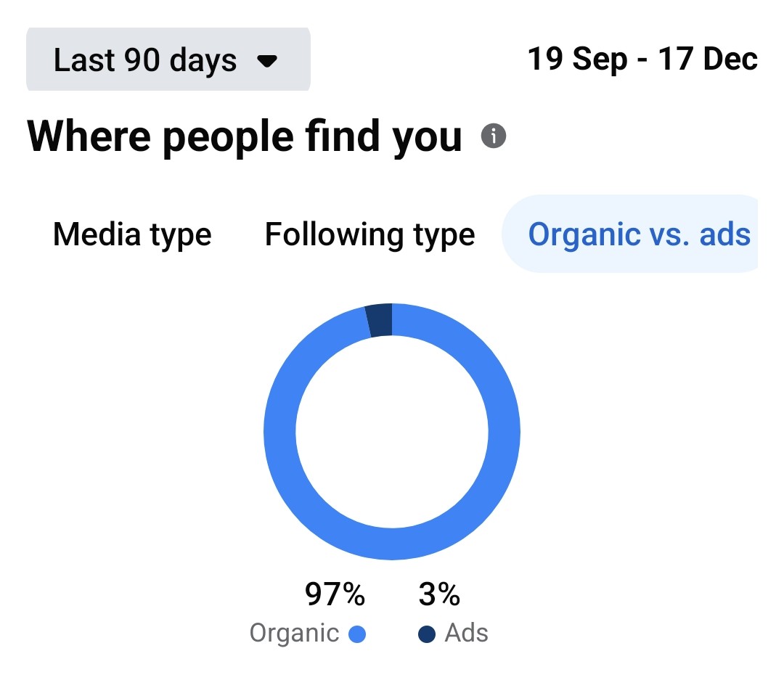Click the light blue Organic legend dot
784x688 pixels.
[x=357, y=634]
